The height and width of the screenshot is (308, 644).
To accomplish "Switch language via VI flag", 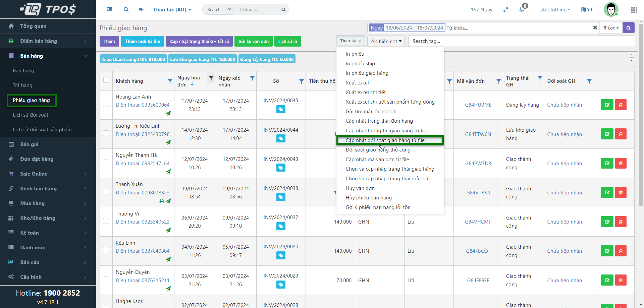I will 587,10.
